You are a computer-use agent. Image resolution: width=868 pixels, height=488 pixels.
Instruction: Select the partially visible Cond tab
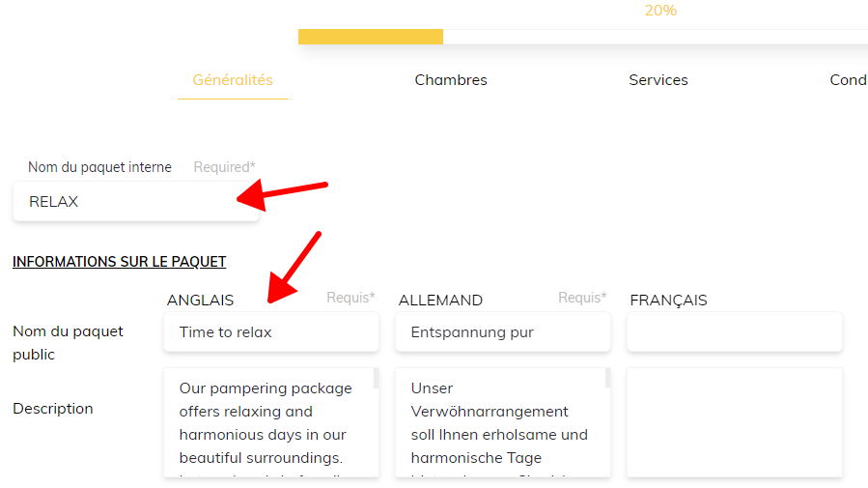848,80
